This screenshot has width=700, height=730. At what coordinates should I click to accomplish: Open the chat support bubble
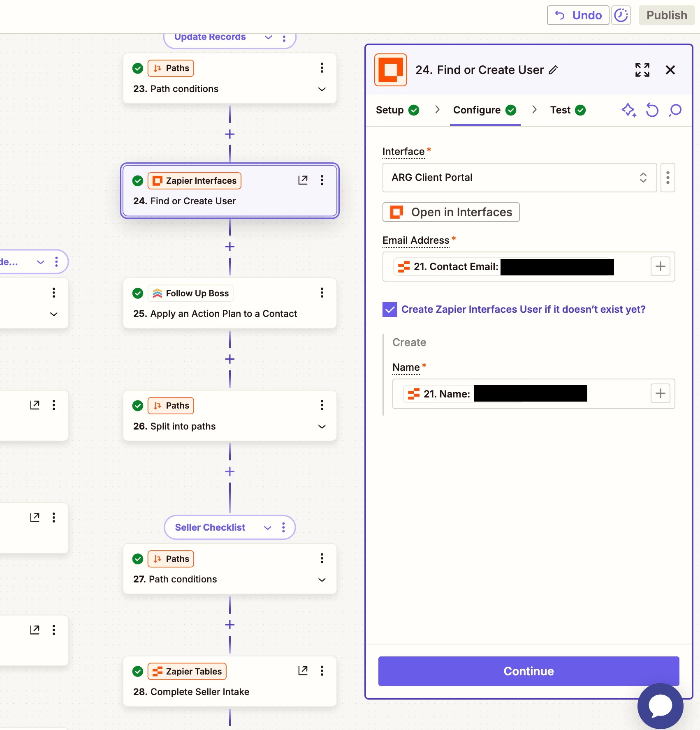click(x=661, y=706)
